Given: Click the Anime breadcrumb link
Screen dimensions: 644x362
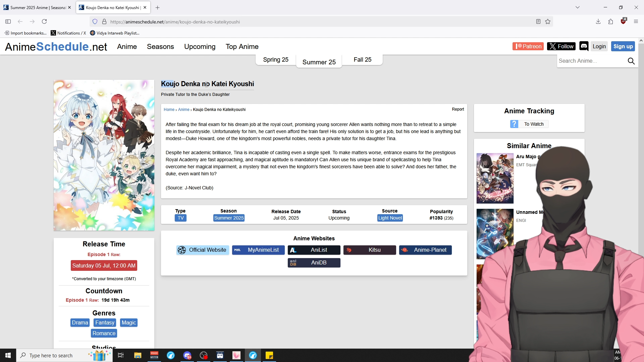Looking at the screenshot, I should pos(183,110).
